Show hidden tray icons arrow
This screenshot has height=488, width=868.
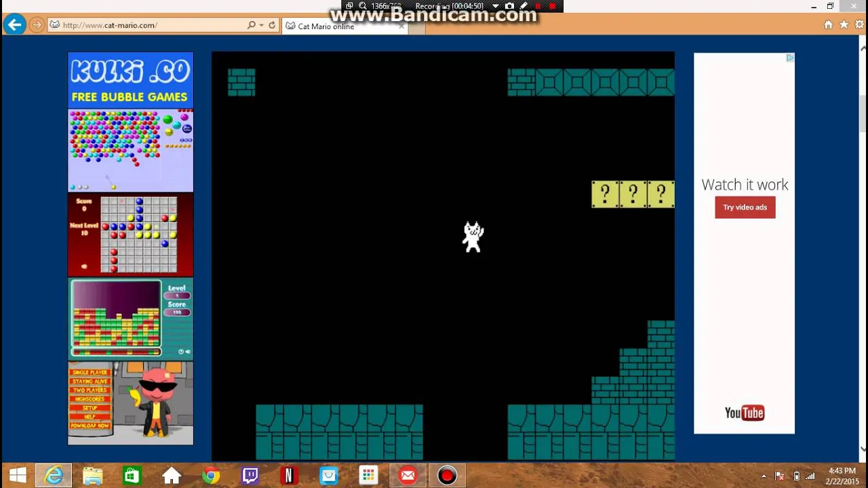coord(764,476)
